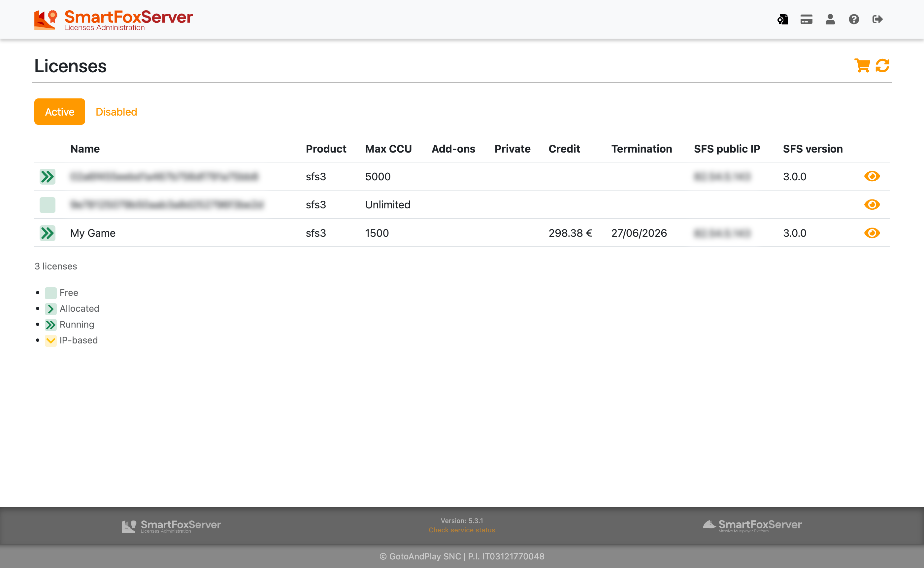
Task: Click free status square of Unlimited license
Action: tap(47, 205)
